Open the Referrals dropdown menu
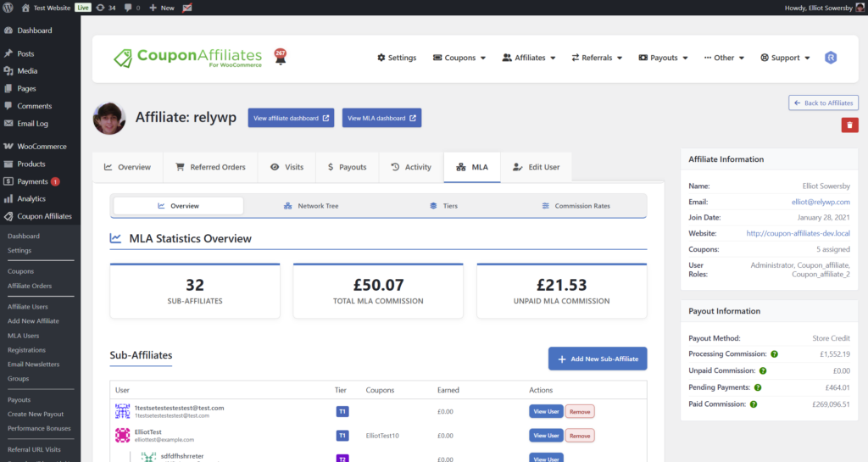The height and width of the screenshot is (462, 868). tap(597, 58)
